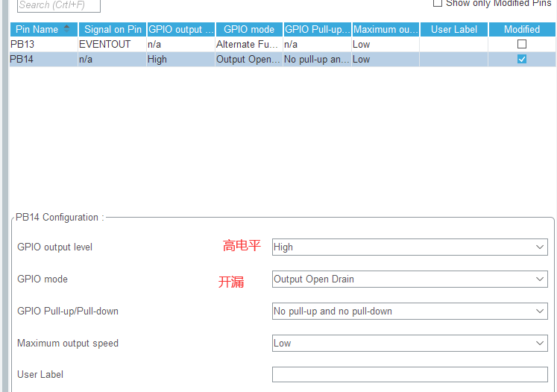The height and width of the screenshot is (392, 557).
Task: Expand the GPIO mode Output Open Drain dropdown
Action: tap(410, 279)
